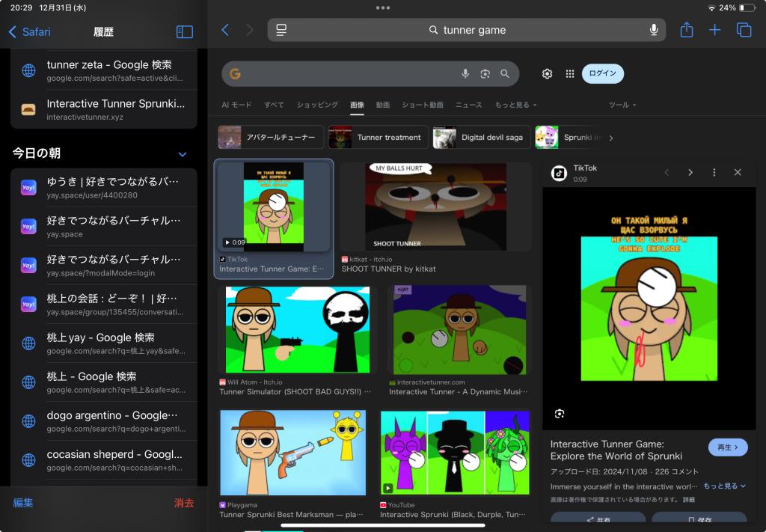Open Google Lens camera search icon
Image resolution: width=766 pixels, height=532 pixels.
[485, 73]
